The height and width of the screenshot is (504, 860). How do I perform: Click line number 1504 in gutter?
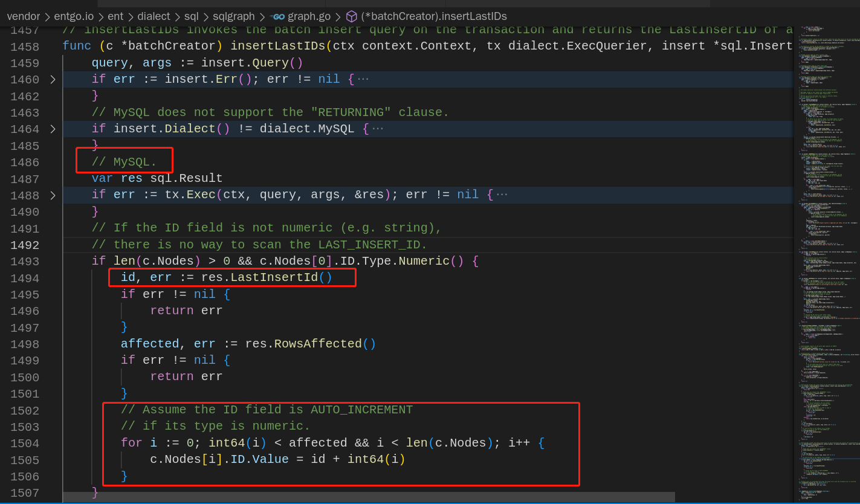(x=25, y=444)
